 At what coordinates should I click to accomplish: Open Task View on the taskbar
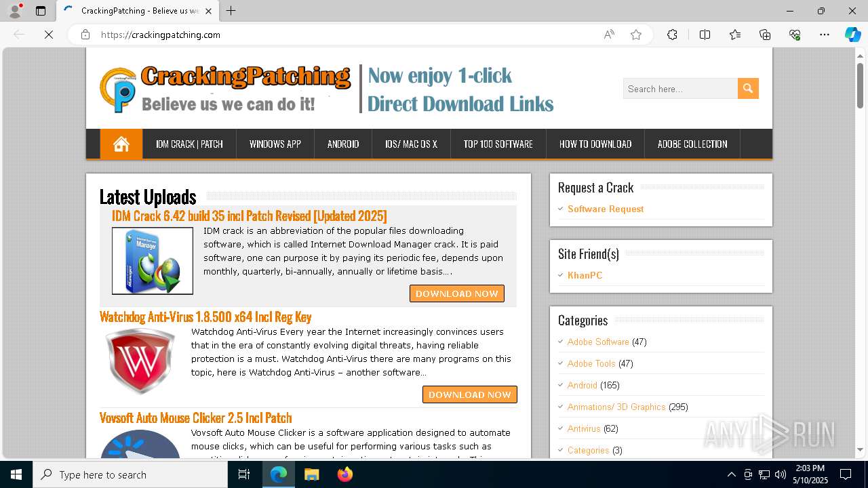244,474
